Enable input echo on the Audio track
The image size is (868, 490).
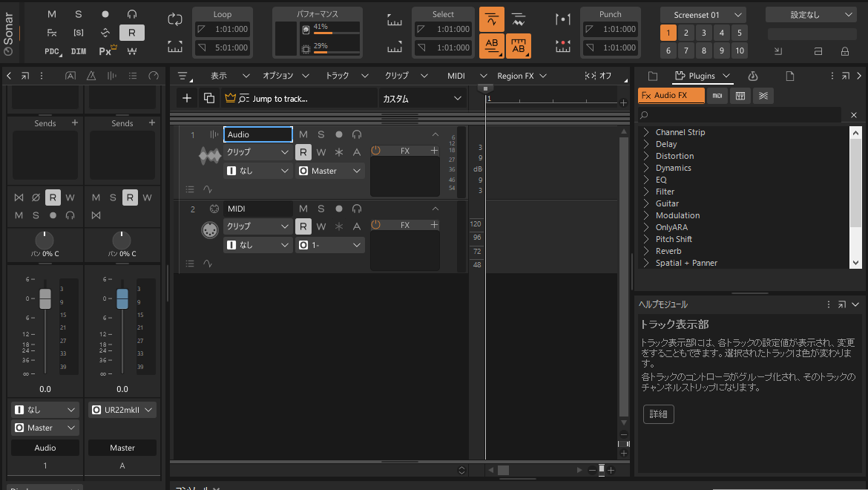click(x=357, y=134)
